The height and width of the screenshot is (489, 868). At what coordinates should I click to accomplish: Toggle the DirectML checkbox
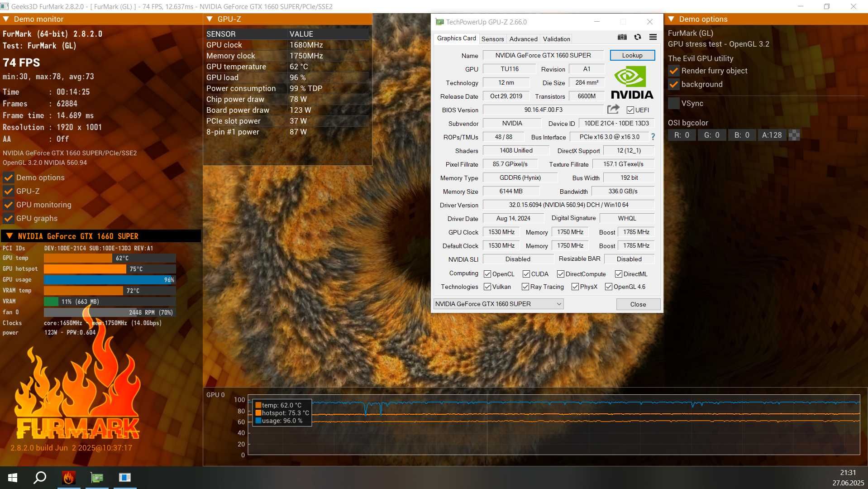619,274
